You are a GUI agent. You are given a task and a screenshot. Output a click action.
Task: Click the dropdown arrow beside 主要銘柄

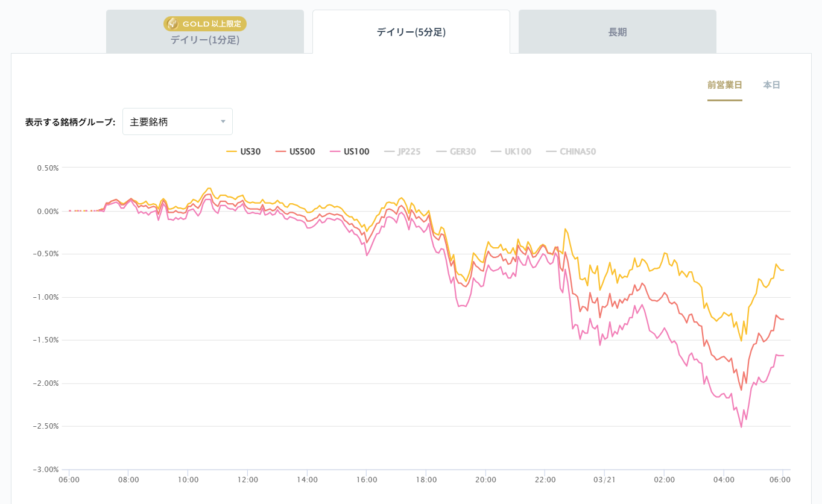[223, 122]
